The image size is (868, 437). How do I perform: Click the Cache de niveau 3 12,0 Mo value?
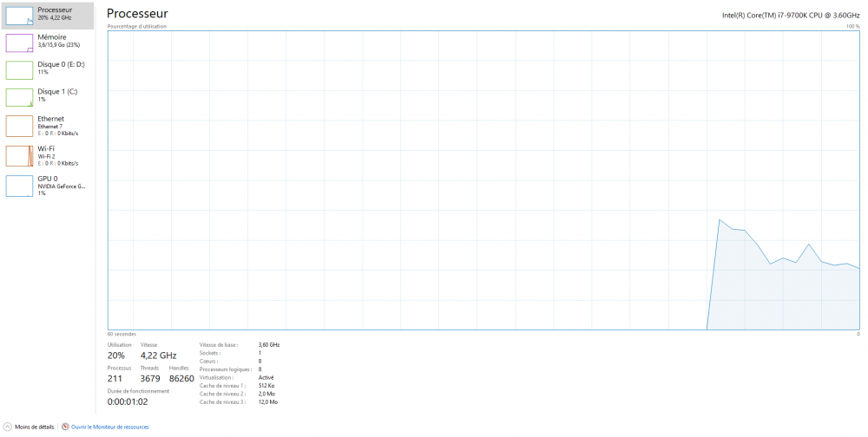pyautogui.click(x=268, y=402)
